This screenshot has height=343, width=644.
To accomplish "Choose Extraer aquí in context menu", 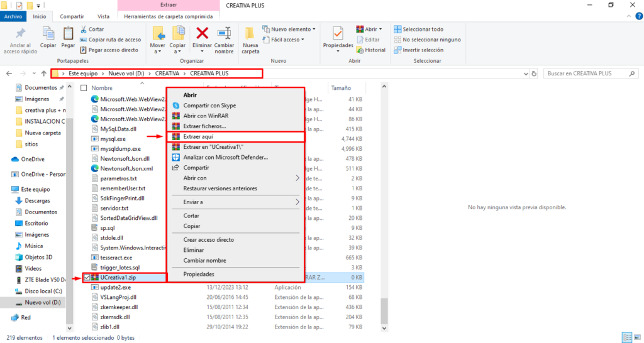I will [x=236, y=136].
